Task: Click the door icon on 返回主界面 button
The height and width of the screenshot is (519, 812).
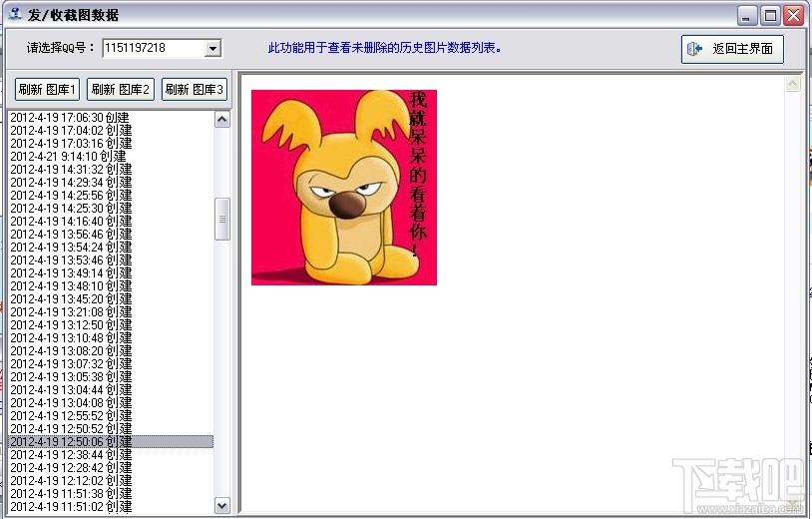Action: pyautogui.click(x=694, y=49)
